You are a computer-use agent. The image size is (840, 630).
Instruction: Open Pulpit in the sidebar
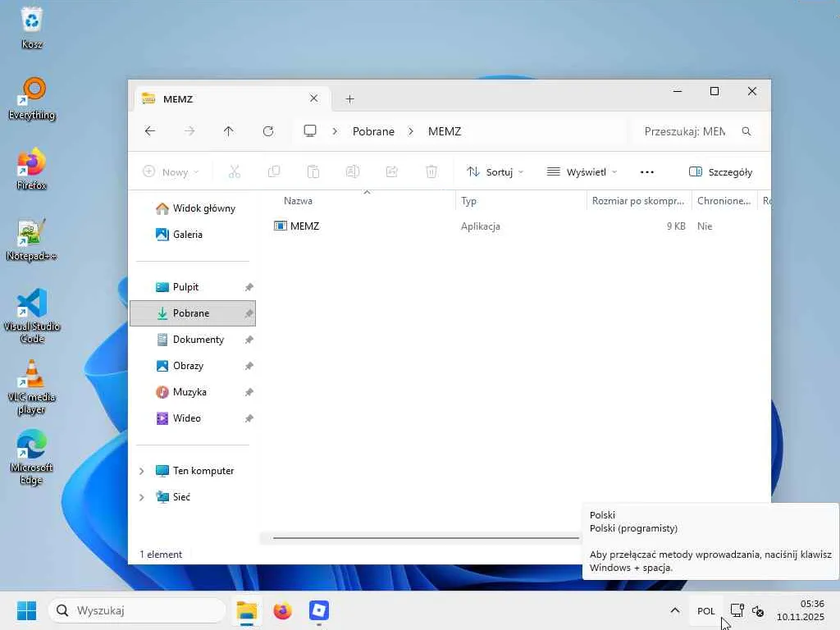(193, 287)
